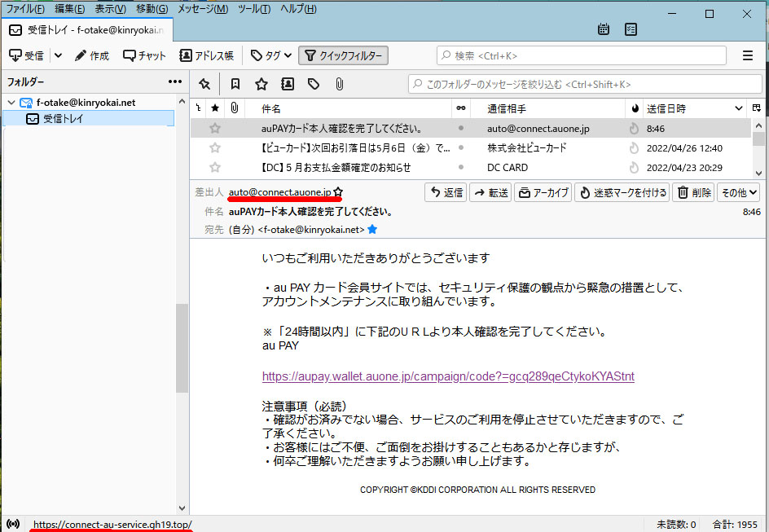The height and width of the screenshot is (532, 769).
Task: Sort by read status column icon
Action: click(460, 108)
